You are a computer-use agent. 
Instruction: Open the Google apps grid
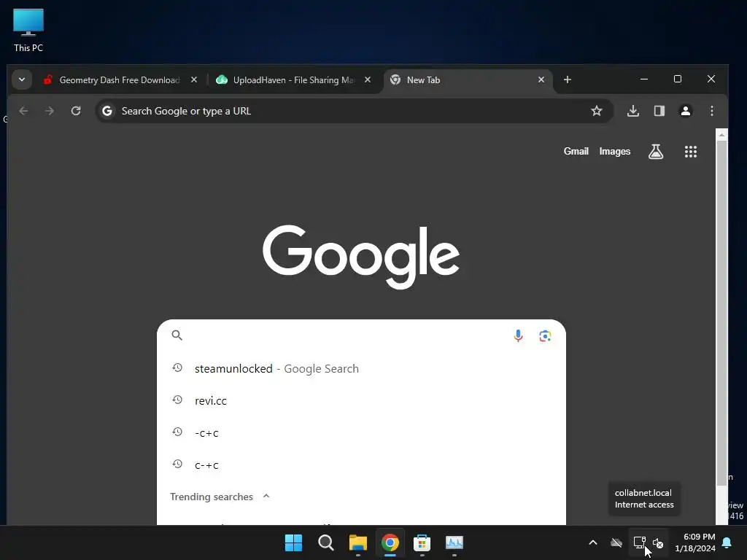[691, 152]
